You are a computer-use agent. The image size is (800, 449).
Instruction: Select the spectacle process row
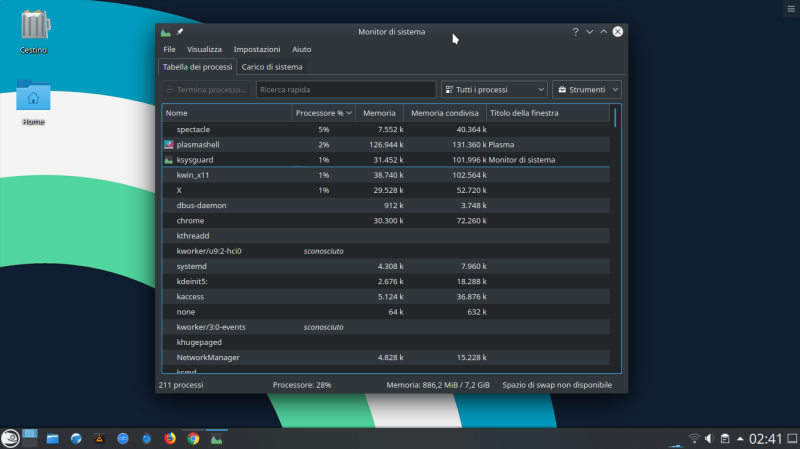[x=386, y=130]
